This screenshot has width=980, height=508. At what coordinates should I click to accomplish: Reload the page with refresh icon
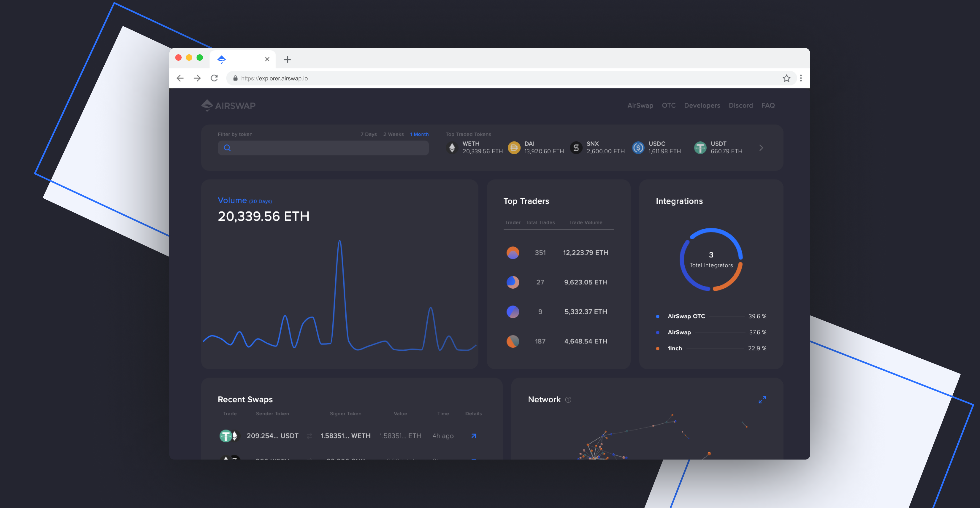click(214, 78)
